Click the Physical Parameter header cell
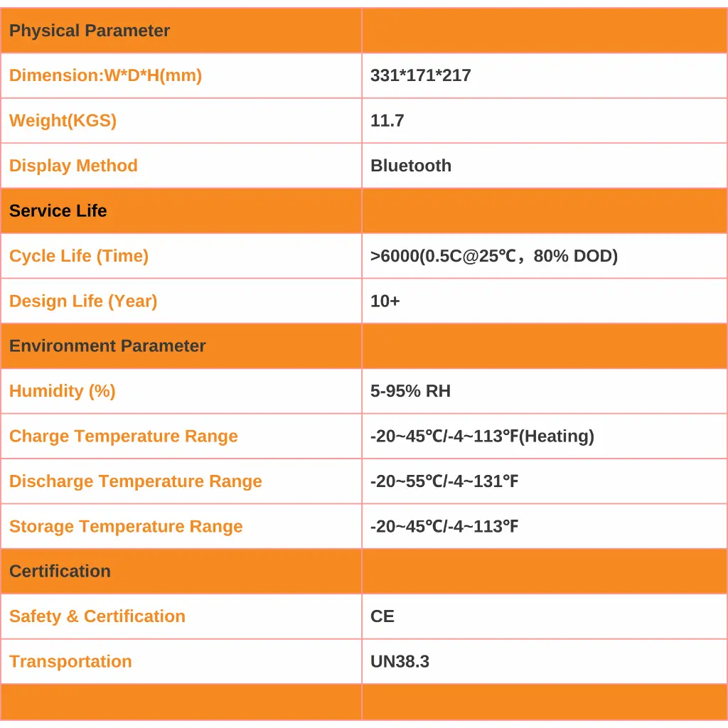The height and width of the screenshot is (728, 728). [90, 31]
